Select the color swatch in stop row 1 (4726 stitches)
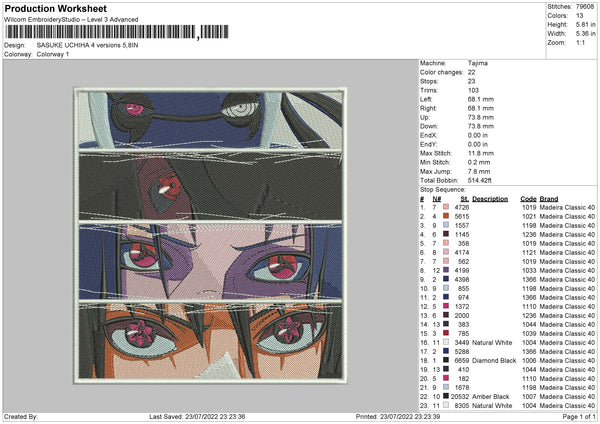 tap(446, 207)
